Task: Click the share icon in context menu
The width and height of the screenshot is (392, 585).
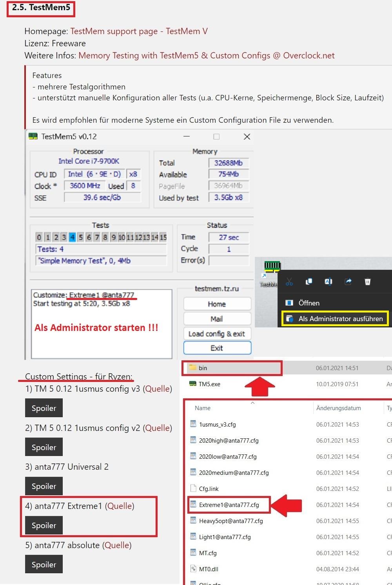Action: pyautogui.click(x=348, y=282)
